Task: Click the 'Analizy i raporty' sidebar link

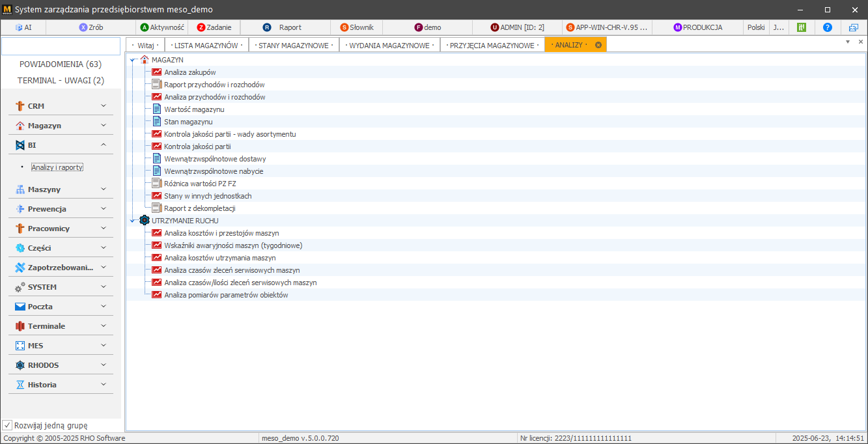Action: click(x=57, y=167)
